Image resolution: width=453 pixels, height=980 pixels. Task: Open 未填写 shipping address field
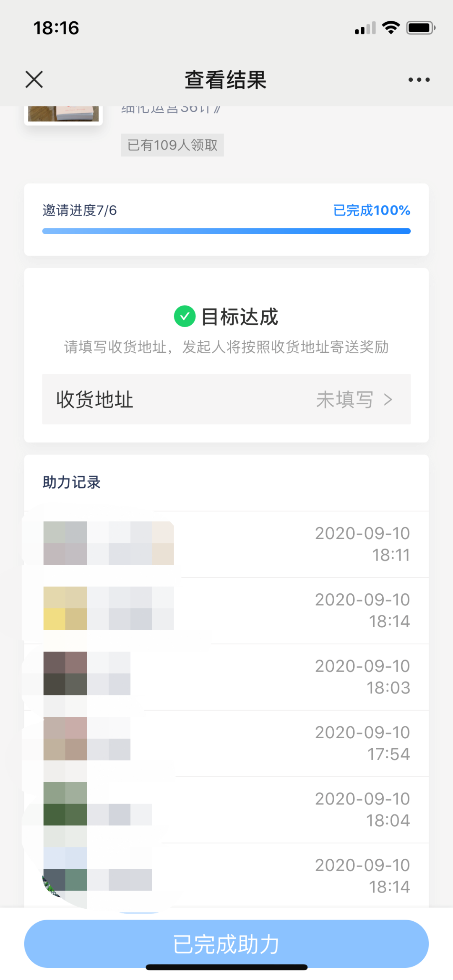click(344, 400)
